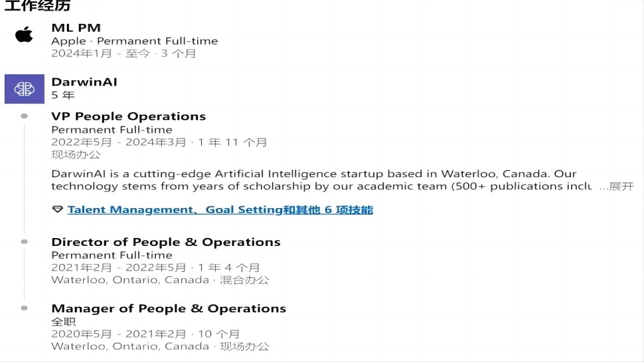Click the 工作经历 section heading
Screen dimensions: 644x362
37,7
